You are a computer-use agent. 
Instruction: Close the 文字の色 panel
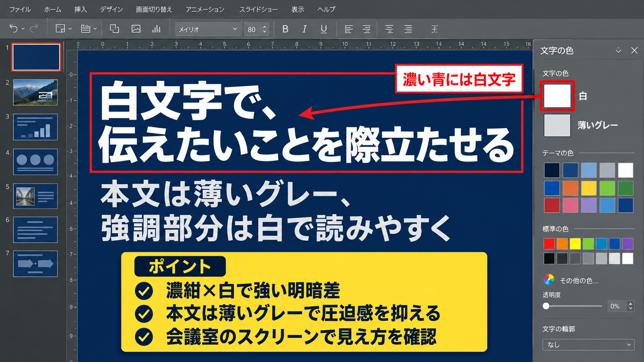[x=634, y=50]
